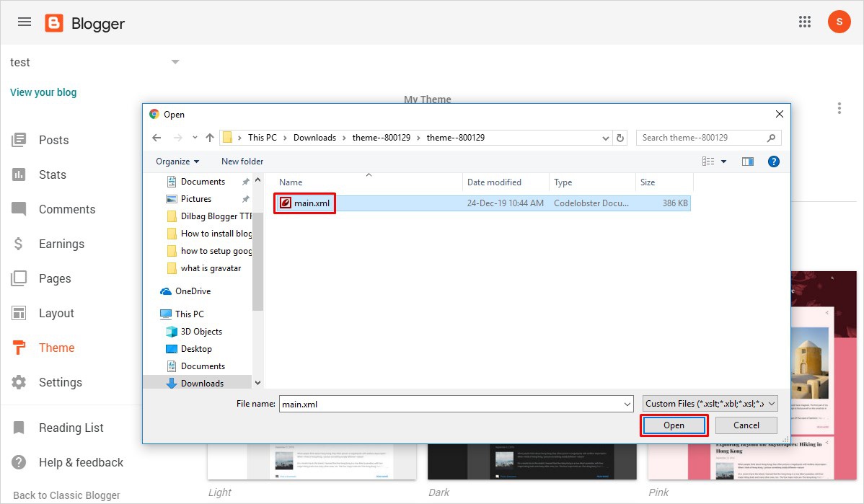The width and height of the screenshot is (864, 504).
Task: Open the Blogger hamburger menu
Action: [25, 22]
